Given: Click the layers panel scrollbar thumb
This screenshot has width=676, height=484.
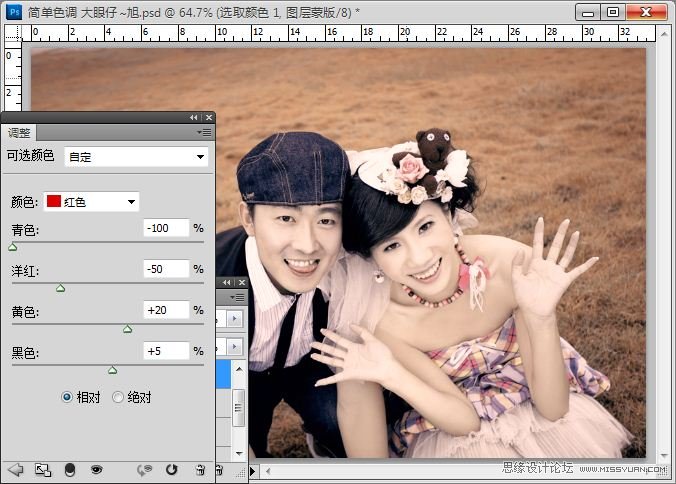Looking at the screenshot, I should tap(239, 408).
